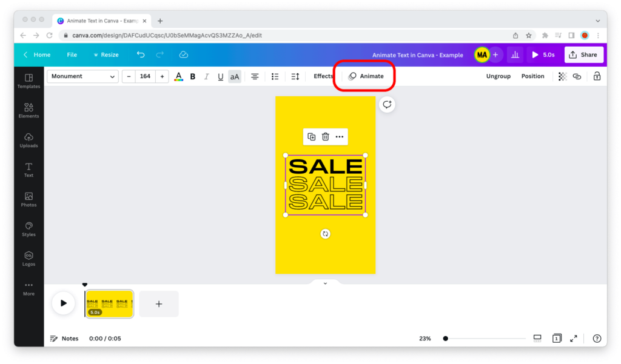Duplicate the selected element
621x364 pixels.
(311, 136)
